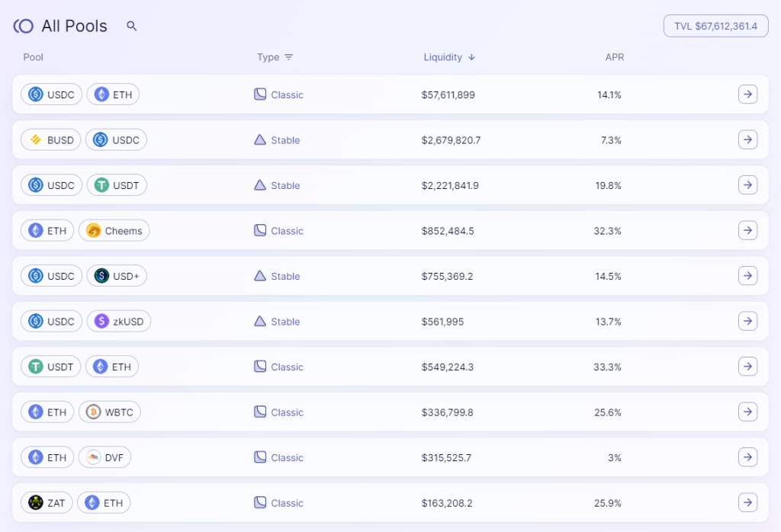The height and width of the screenshot is (532, 781).
Task: Open the BUSD/USDC pool arrow button
Action: click(x=747, y=140)
